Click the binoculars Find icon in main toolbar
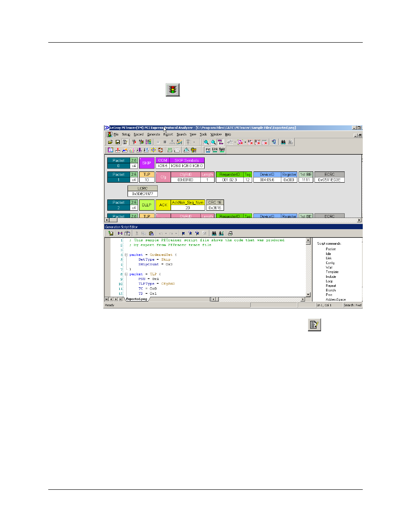411x532 pixels. pos(283,142)
